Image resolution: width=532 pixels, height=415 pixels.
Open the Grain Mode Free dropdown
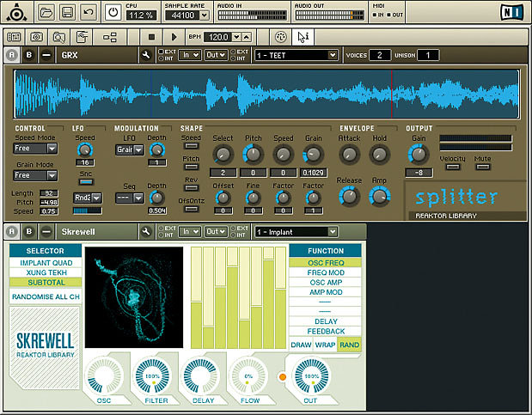pyautogui.click(x=35, y=175)
